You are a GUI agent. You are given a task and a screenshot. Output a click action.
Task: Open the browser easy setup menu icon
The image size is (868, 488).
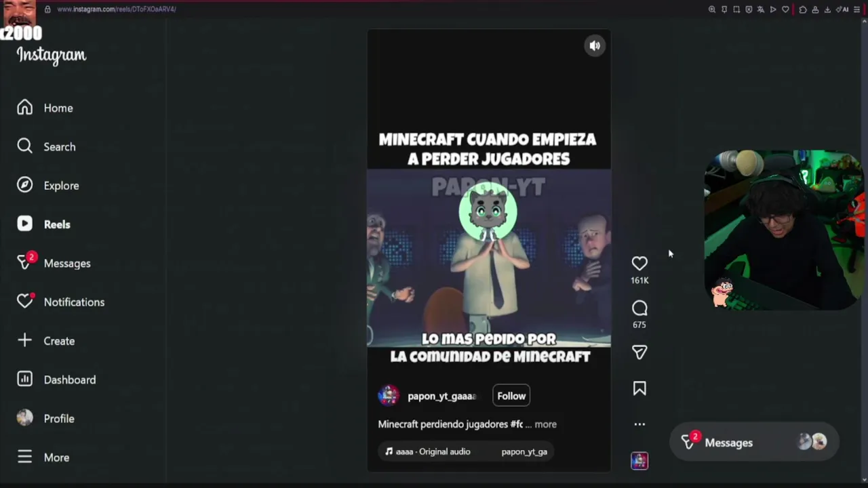point(856,9)
